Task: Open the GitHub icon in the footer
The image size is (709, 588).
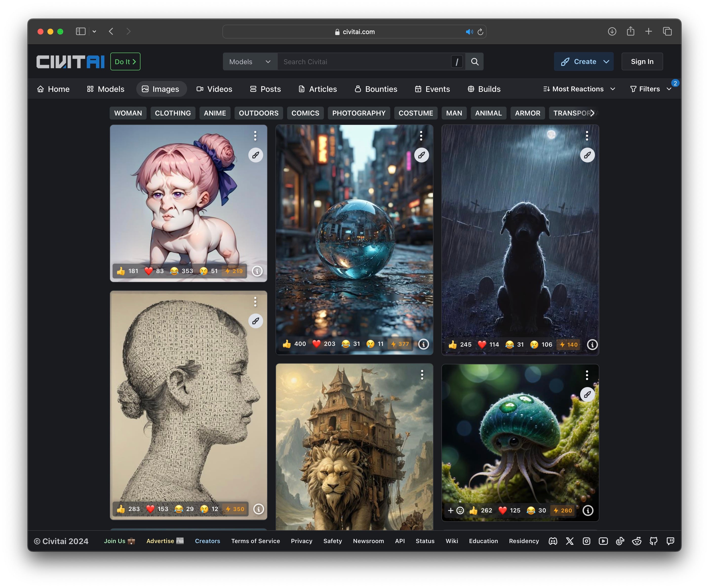Action: pyautogui.click(x=653, y=541)
